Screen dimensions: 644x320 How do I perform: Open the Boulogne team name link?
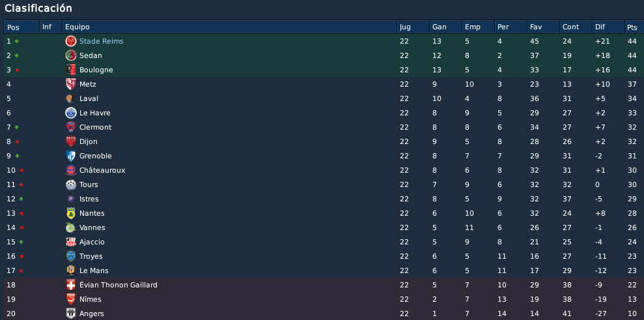coord(96,70)
